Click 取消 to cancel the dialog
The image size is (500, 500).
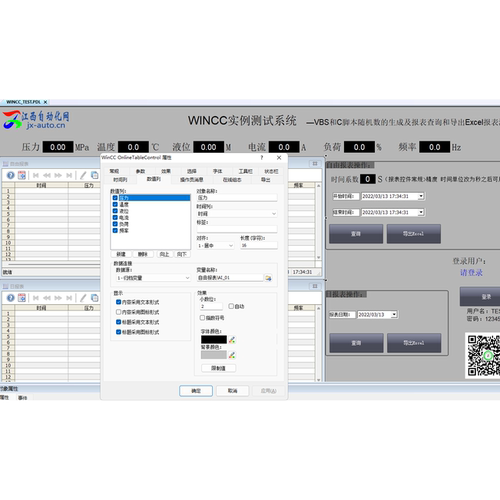pos(232,391)
